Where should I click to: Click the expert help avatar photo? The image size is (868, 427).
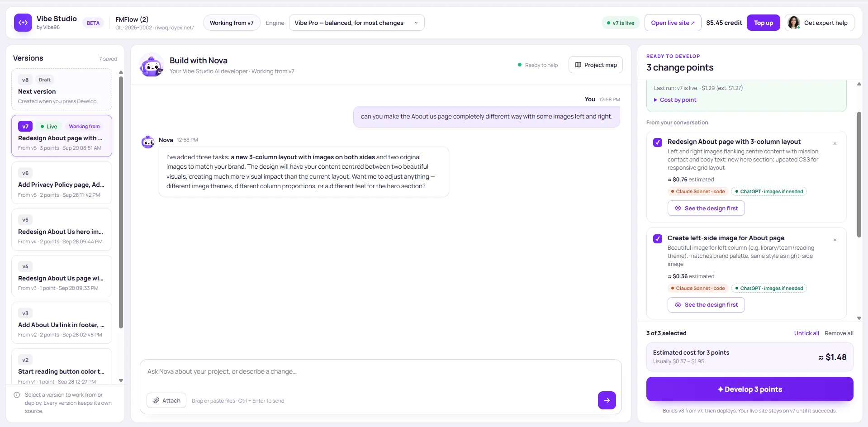(793, 23)
